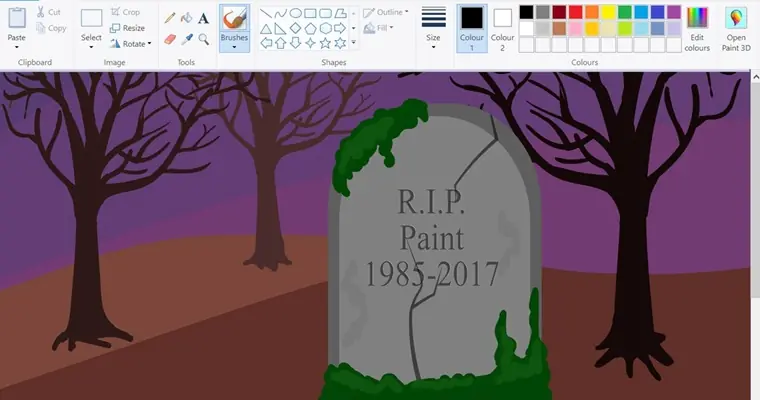Choose the Right-angled triangle shape
The height and width of the screenshot is (400, 760).
(x=280, y=29)
